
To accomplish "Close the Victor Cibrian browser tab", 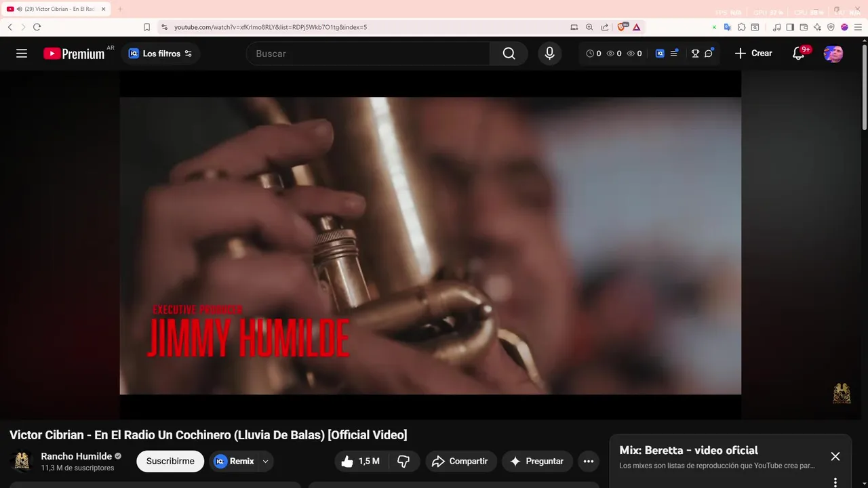I will tap(104, 9).
